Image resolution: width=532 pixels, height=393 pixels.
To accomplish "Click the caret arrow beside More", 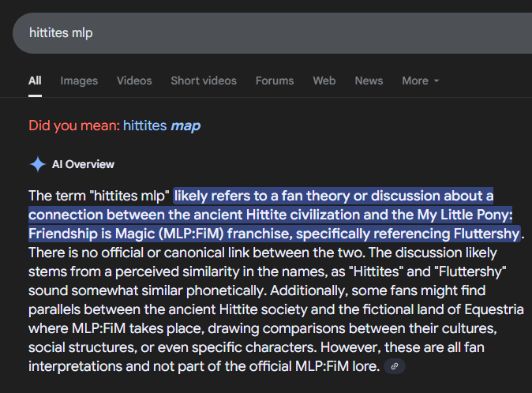I will click(x=436, y=81).
